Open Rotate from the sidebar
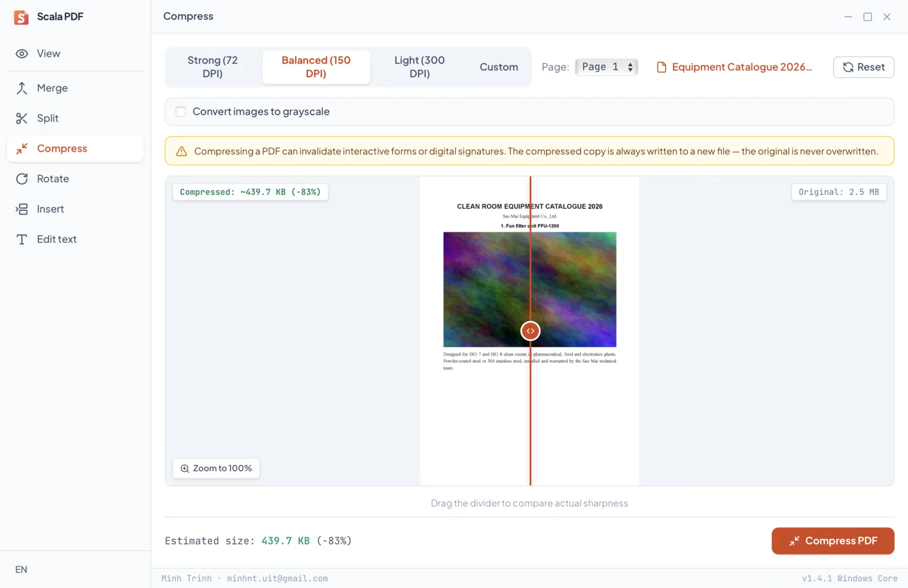Viewport: 908px width, 588px height. coord(75,179)
